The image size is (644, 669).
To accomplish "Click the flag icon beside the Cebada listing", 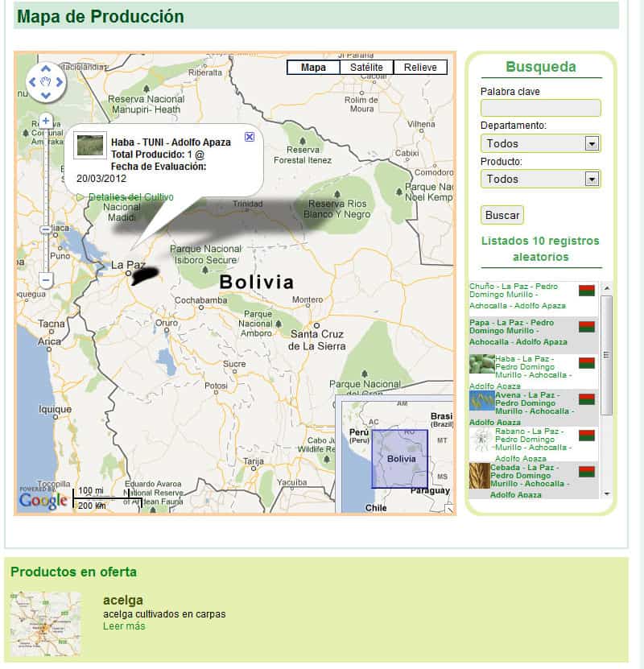I will tap(587, 472).
